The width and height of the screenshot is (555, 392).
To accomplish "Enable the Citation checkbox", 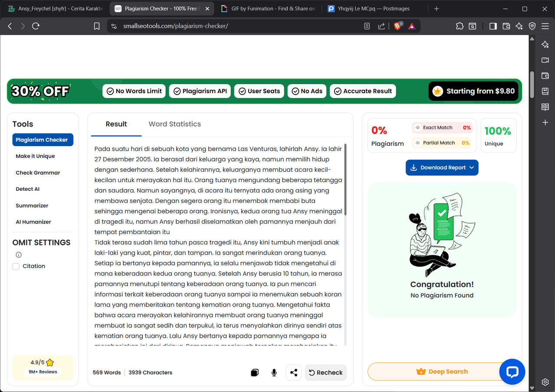I will 16,266.
